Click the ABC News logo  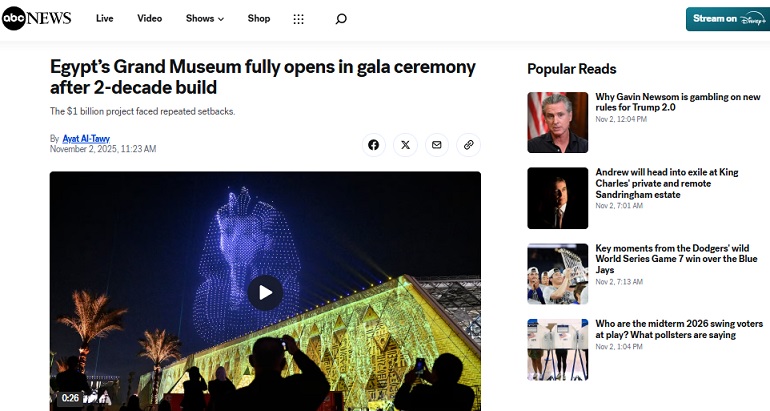37,19
